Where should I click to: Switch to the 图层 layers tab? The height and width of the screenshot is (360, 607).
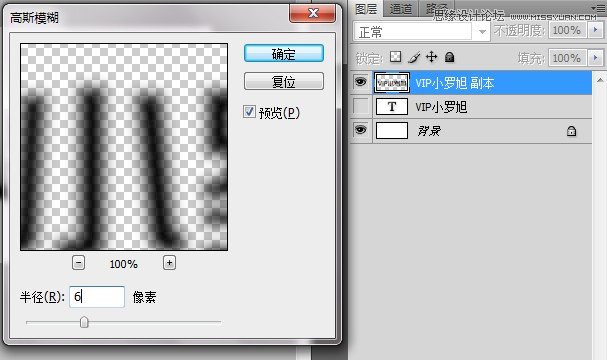coord(366,9)
